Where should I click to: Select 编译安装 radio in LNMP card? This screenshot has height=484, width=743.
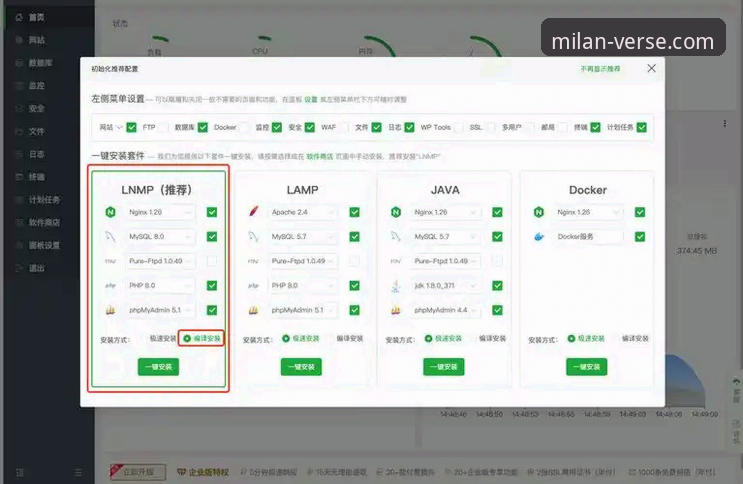pyautogui.click(x=202, y=338)
